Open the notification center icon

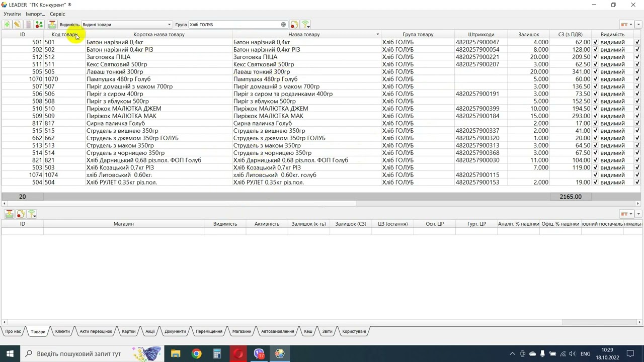[x=630, y=353]
